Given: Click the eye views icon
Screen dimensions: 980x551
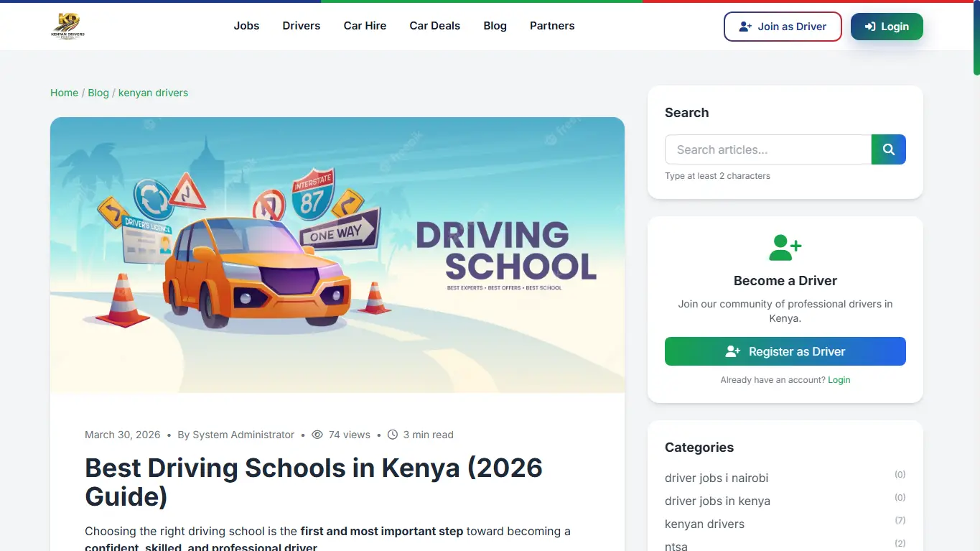Looking at the screenshot, I should tap(317, 435).
